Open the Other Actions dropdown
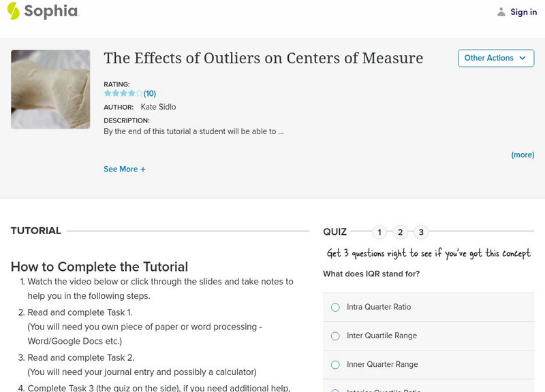545x392 pixels. click(x=496, y=58)
